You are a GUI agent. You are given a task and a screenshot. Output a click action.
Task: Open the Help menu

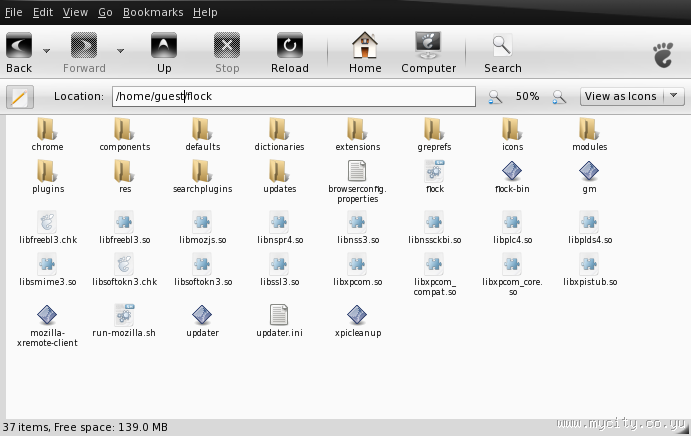(x=205, y=12)
